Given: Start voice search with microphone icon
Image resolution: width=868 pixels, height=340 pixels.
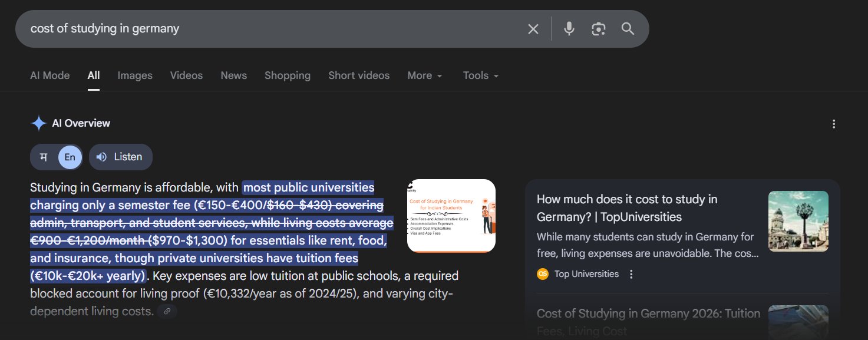Looking at the screenshot, I should tap(569, 29).
